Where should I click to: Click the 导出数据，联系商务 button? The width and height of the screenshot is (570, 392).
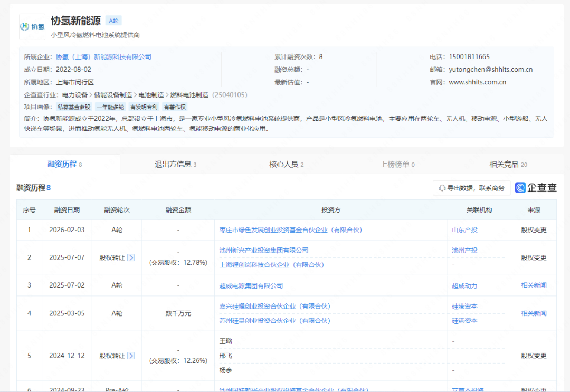[471, 188]
